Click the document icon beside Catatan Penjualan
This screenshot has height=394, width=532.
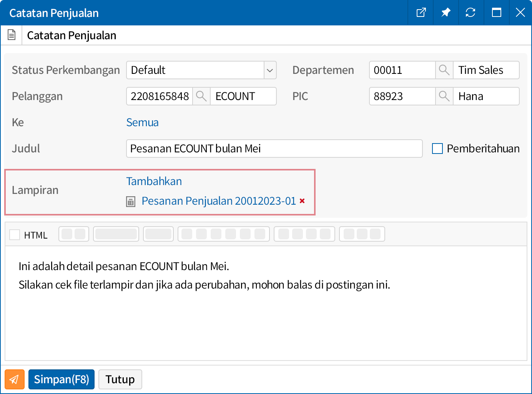[x=12, y=35]
